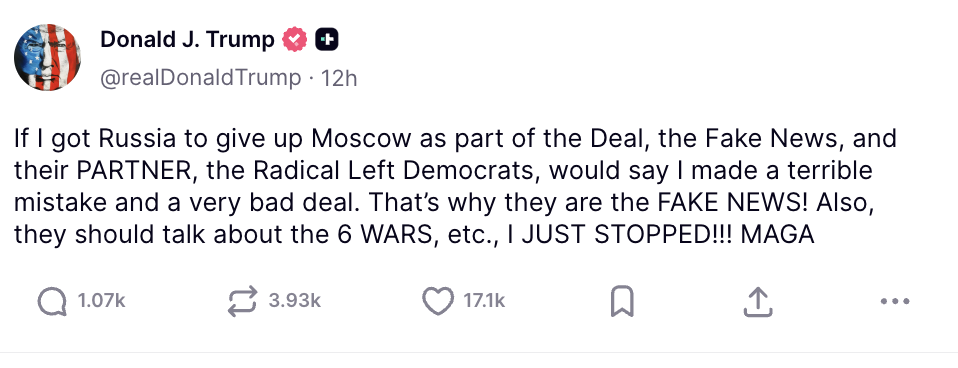Bookmark this post
Viewport: 958px width, 368px height.
pyautogui.click(x=622, y=302)
